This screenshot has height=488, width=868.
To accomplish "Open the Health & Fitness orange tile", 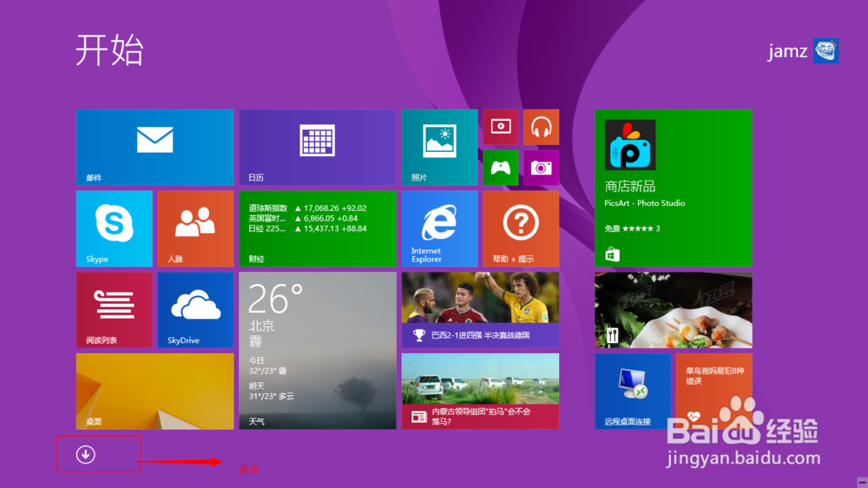I will [714, 392].
